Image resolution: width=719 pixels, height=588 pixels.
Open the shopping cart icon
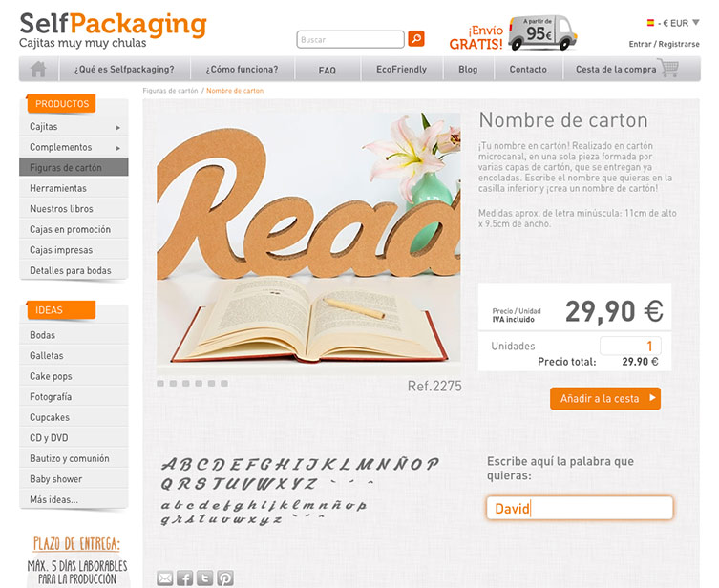click(x=668, y=68)
